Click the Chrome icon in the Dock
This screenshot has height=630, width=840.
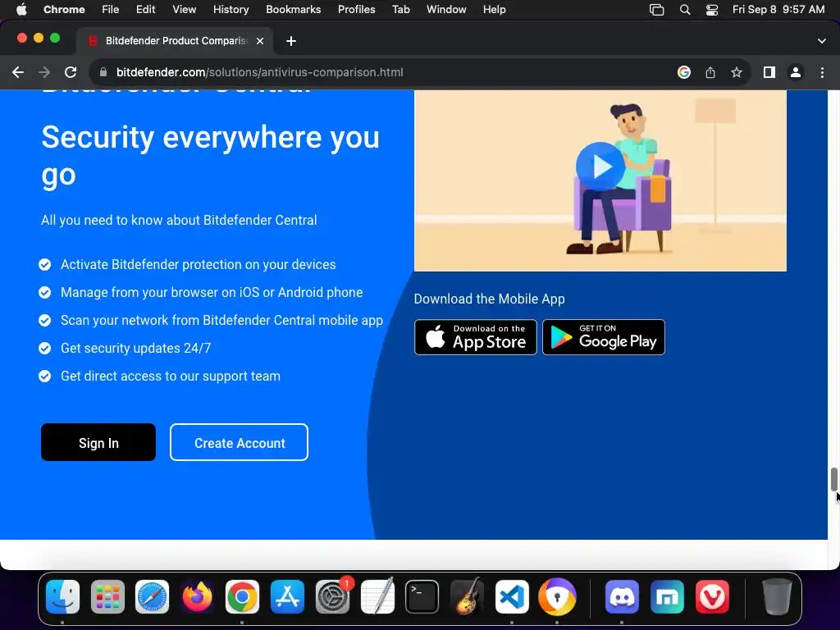pos(242,596)
